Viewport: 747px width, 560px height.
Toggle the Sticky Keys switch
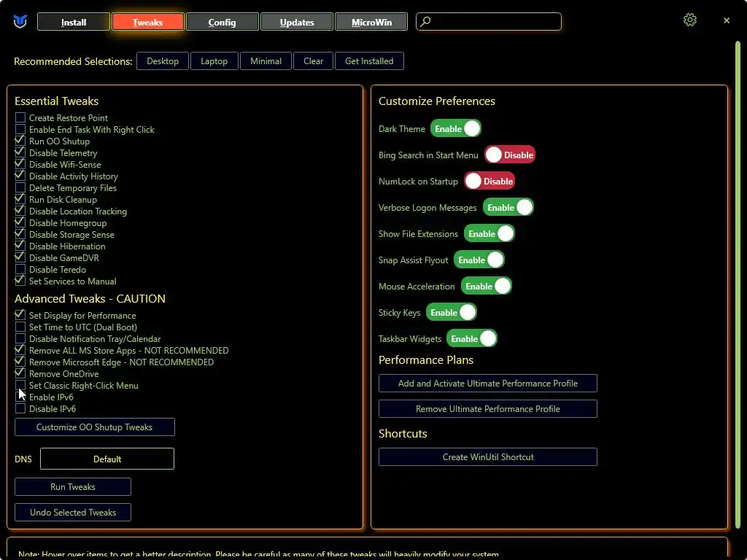(451, 312)
